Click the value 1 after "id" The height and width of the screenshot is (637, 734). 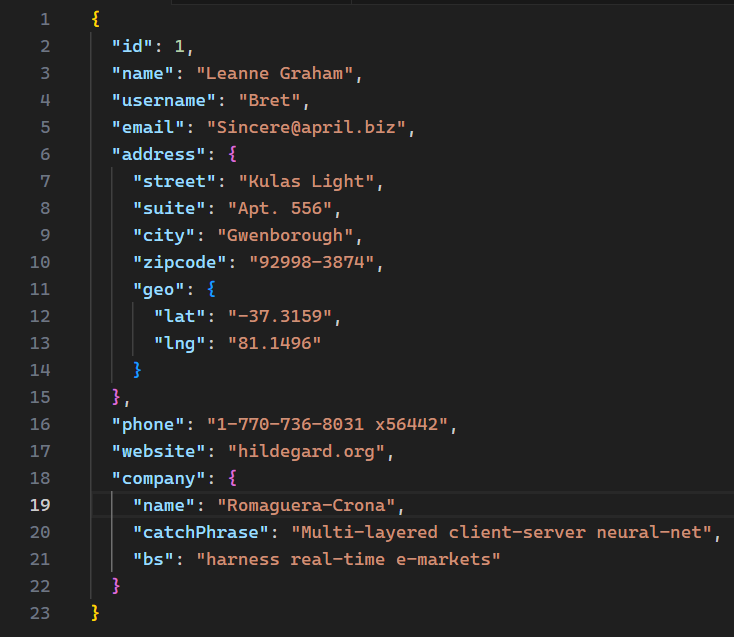(x=179, y=46)
